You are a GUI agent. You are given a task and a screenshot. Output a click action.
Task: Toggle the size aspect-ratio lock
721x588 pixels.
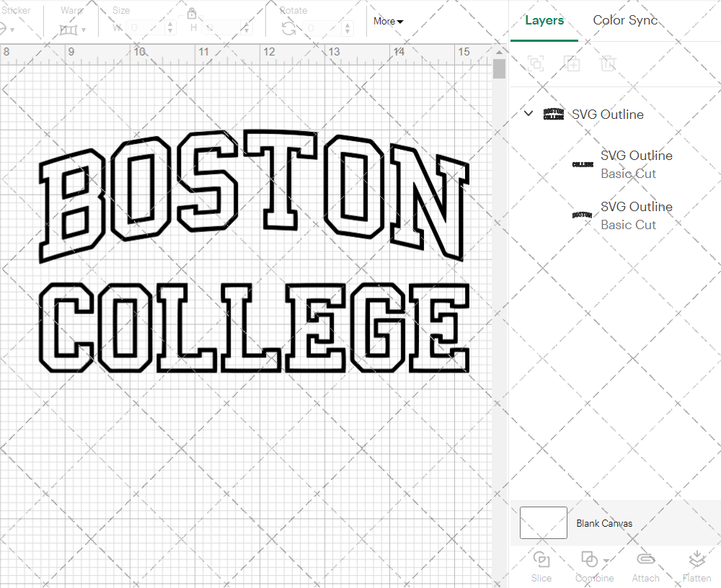click(x=192, y=14)
